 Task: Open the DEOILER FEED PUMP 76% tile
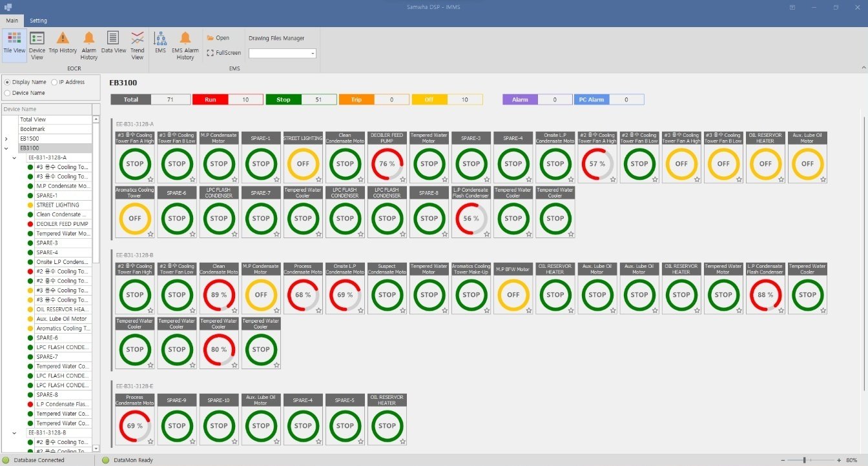pyautogui.click(x=387, y=164)
